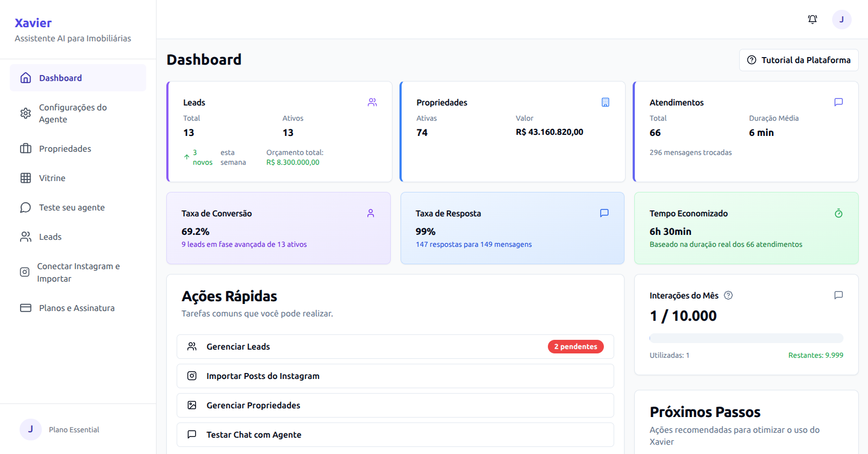The image size is (868, 454).
Task: Open Tutorial da Plataforma
Action: pos(799,60)
